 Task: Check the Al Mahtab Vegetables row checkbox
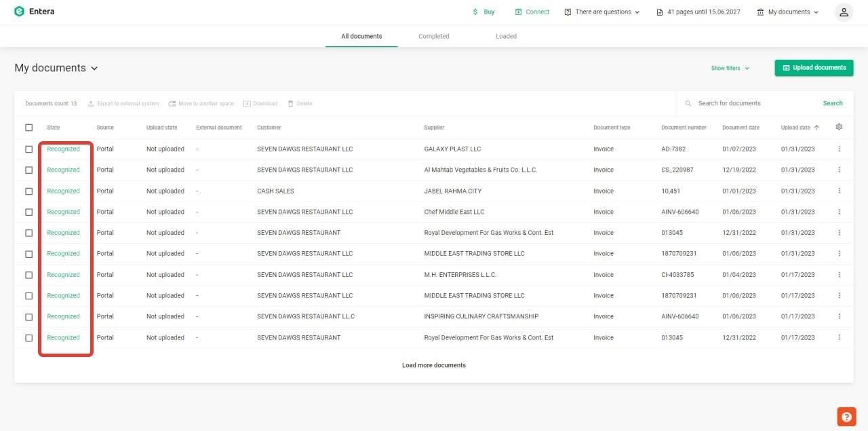[x=28, y=170]
